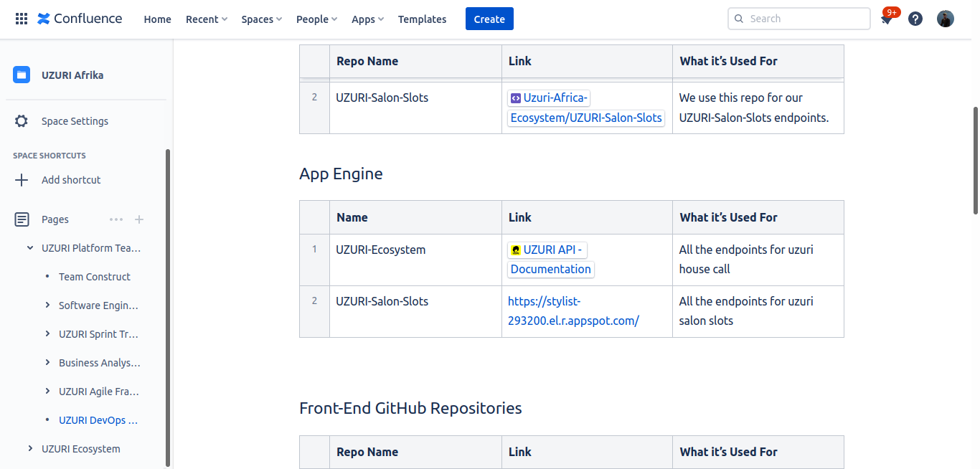Click the Create button
The height and width of the screenshot is (469, 980).
[489, 19]
